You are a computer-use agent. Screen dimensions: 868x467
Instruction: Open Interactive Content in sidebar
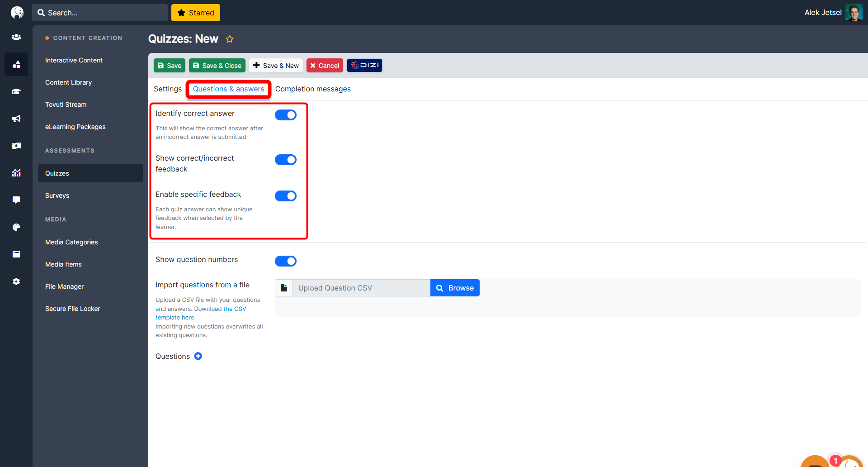pyautogui.click(x=74, y=60)
